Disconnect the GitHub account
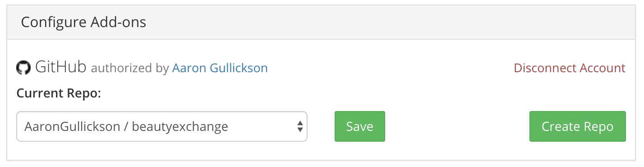 pos(570,68)
